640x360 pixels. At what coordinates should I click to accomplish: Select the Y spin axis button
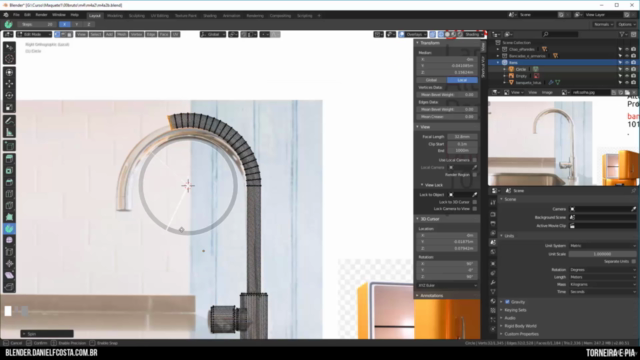(76, 24)
